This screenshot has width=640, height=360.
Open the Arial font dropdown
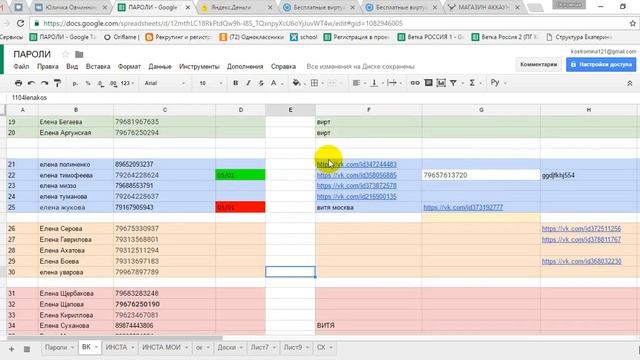pos(164,83)
